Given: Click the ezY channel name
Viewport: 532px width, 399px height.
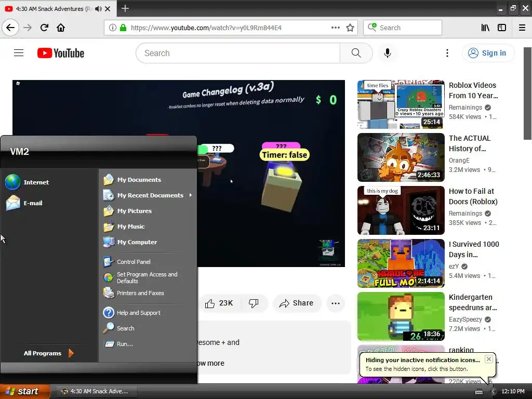Looking at the screenshot, I should tap(454, 267).
